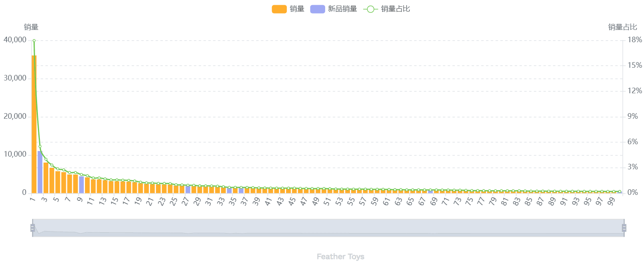The height and width of the screenshot is (263, 644).
Task: Hide the 销量占比 line via legend text
Action: coord(395,9)
